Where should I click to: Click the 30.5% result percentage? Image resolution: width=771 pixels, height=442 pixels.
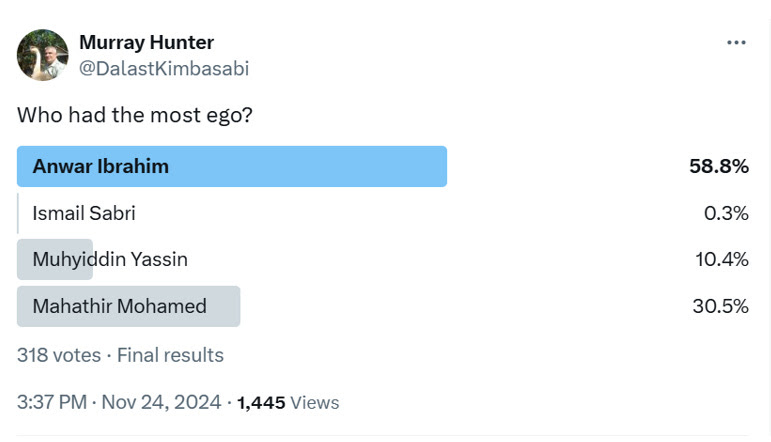click(x=720, y=306)
